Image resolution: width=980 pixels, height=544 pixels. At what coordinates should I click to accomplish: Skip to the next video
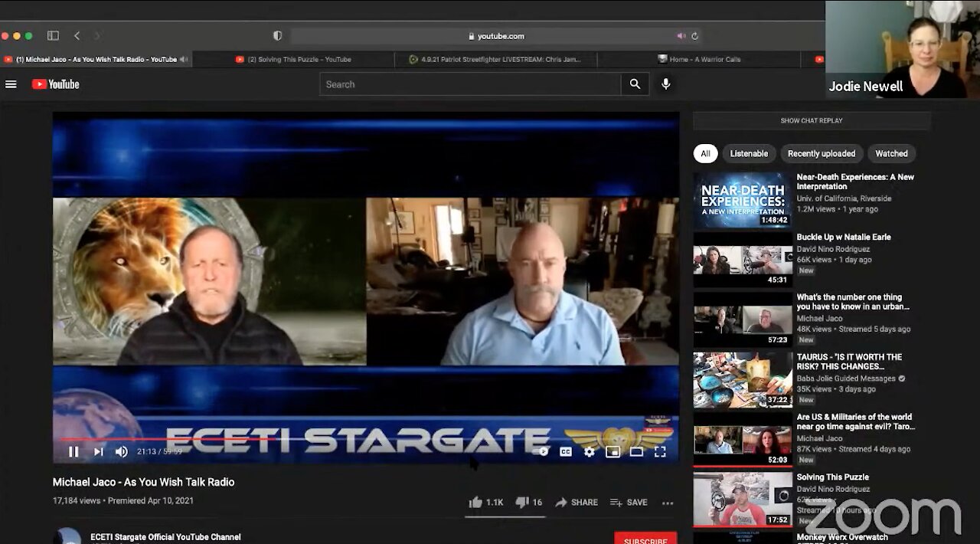pos(98,452)
